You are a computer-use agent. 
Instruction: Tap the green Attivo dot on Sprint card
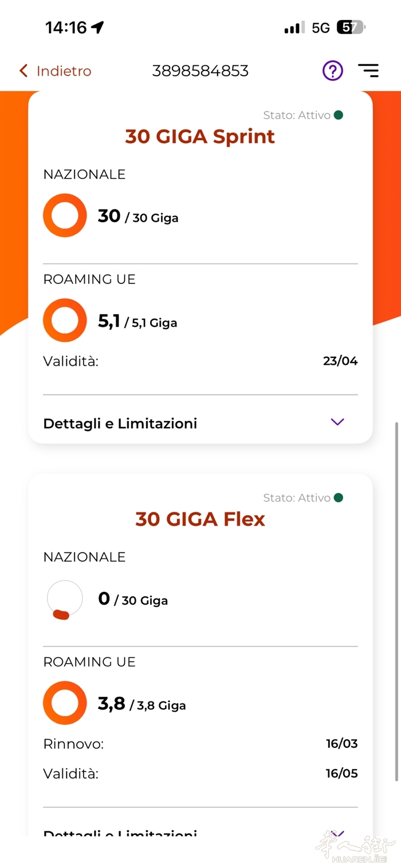[339, 115]
